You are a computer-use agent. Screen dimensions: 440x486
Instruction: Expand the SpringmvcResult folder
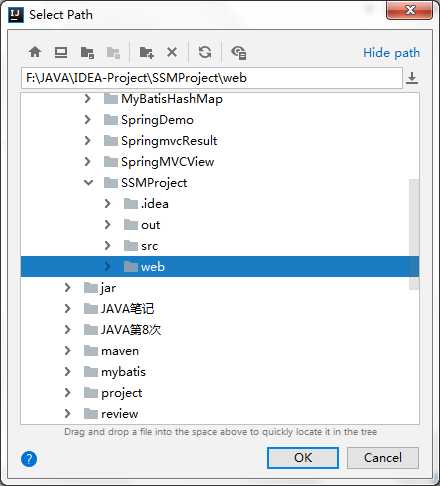pos(87,141)
